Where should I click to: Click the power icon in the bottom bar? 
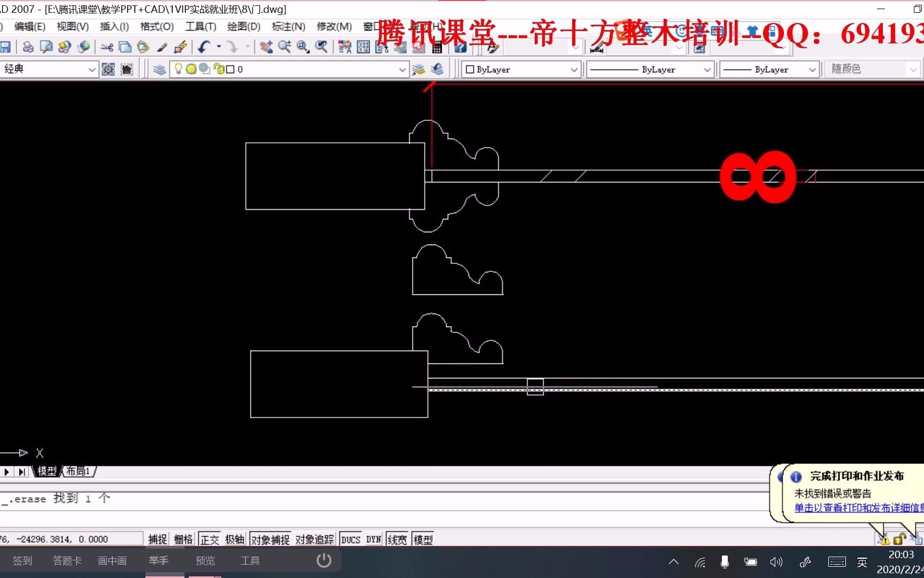tap(324, 560)
